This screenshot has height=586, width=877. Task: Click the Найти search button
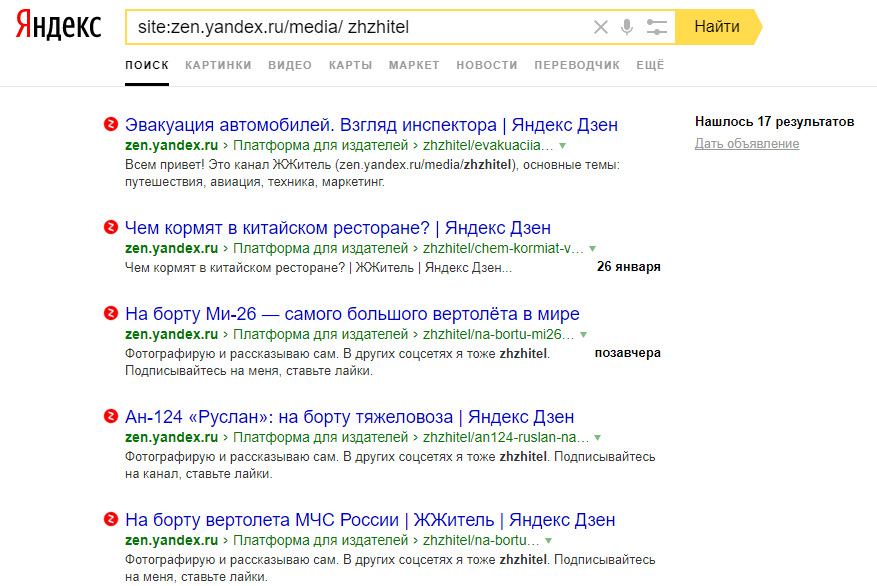[718, 27]
